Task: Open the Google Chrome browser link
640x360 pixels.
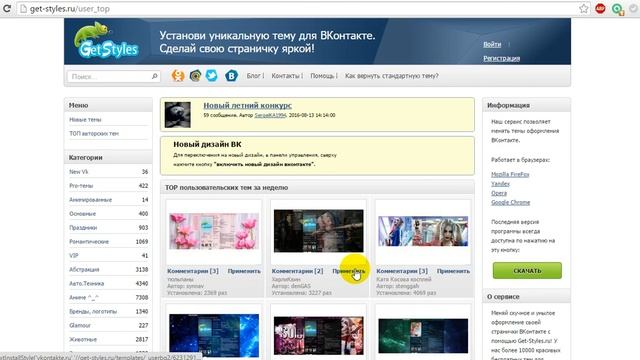Action: [510, 202]
